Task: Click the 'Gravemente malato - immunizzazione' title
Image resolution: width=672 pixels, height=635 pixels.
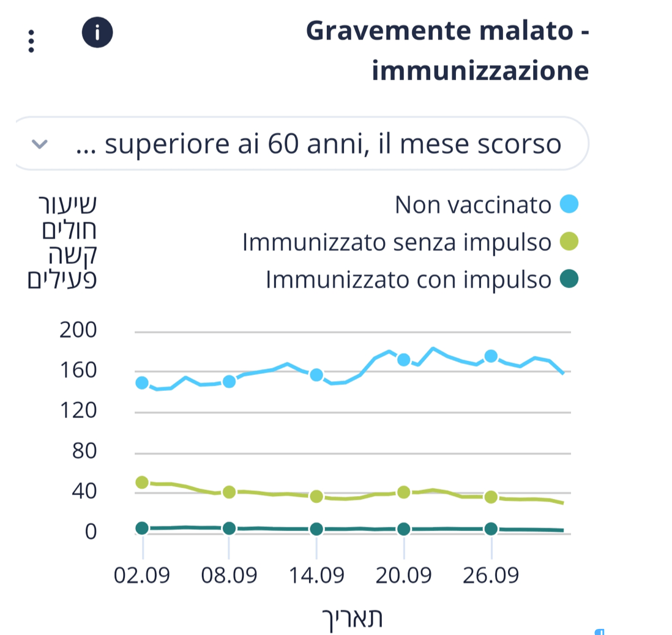Action: (447, 51)
